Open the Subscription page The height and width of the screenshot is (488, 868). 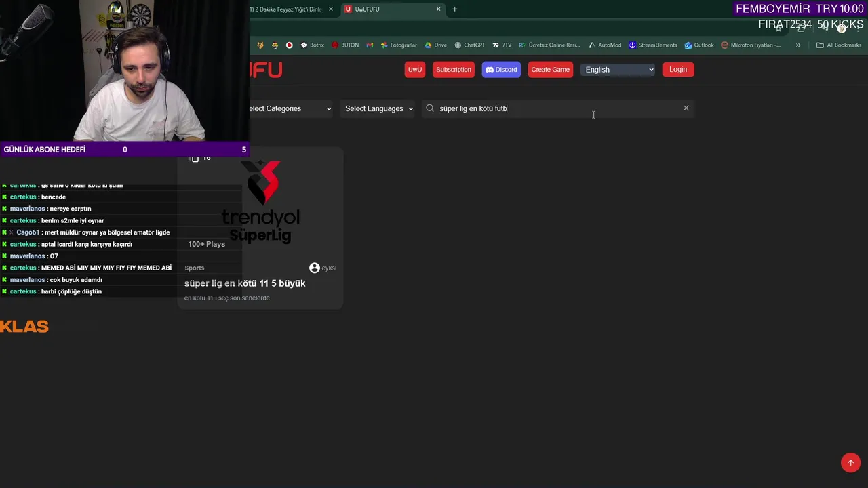(x=454, y=70)
